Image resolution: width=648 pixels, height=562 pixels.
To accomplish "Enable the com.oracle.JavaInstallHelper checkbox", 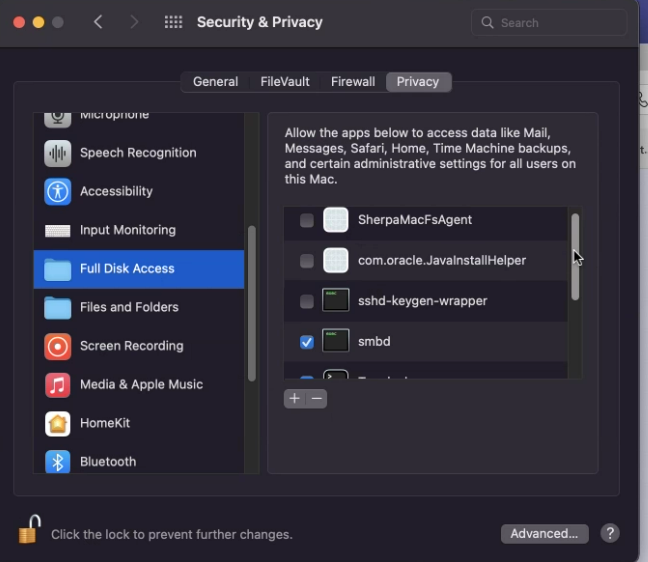I will [307, 261].
